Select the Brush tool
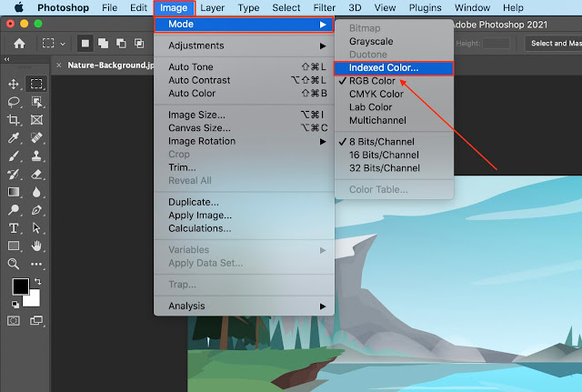 click(14, 156)
